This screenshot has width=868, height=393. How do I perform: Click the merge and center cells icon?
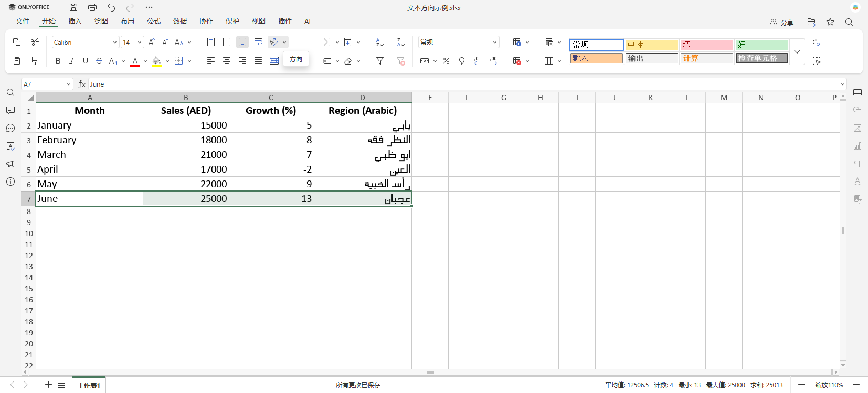point(274,61)
